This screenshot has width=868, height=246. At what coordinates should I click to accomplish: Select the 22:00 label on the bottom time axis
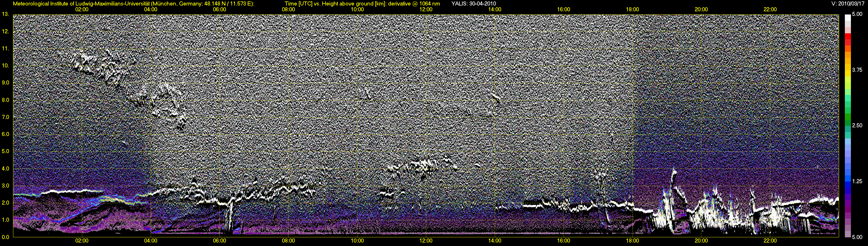[770, 241]
